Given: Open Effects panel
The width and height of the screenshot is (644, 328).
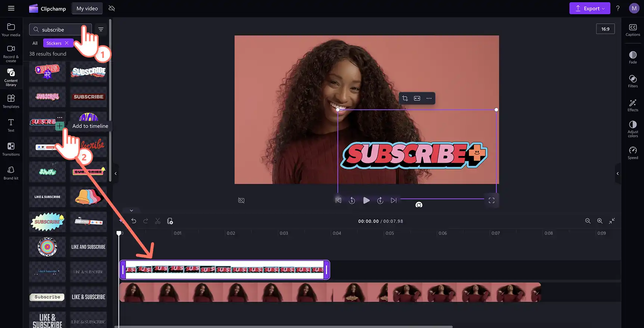Looking at the screenshot, I should 633,105.
